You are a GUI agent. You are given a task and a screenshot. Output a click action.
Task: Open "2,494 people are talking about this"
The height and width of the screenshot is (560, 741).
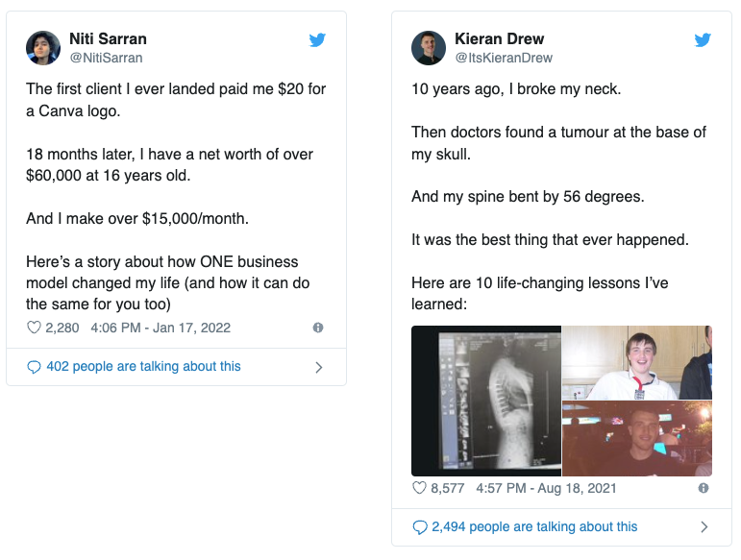(x=534, y=526)
